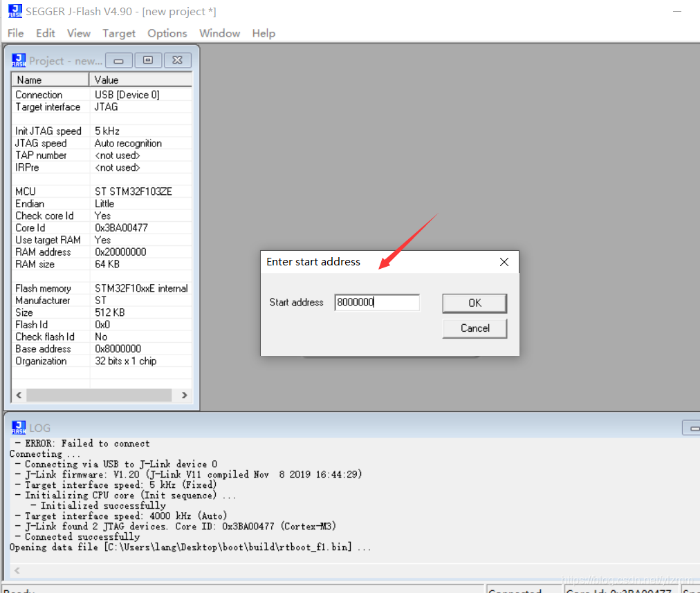The width and height of the screenshot is (700, 593).
Task: Click the value USB [Device 0]
Action: coord(127,95)
